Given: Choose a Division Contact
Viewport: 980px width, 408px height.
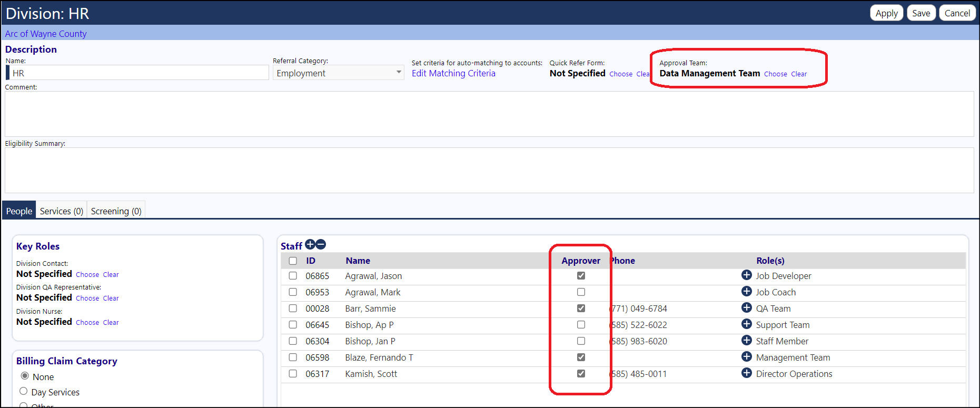Looking at the screenshot, I should 87,275.
